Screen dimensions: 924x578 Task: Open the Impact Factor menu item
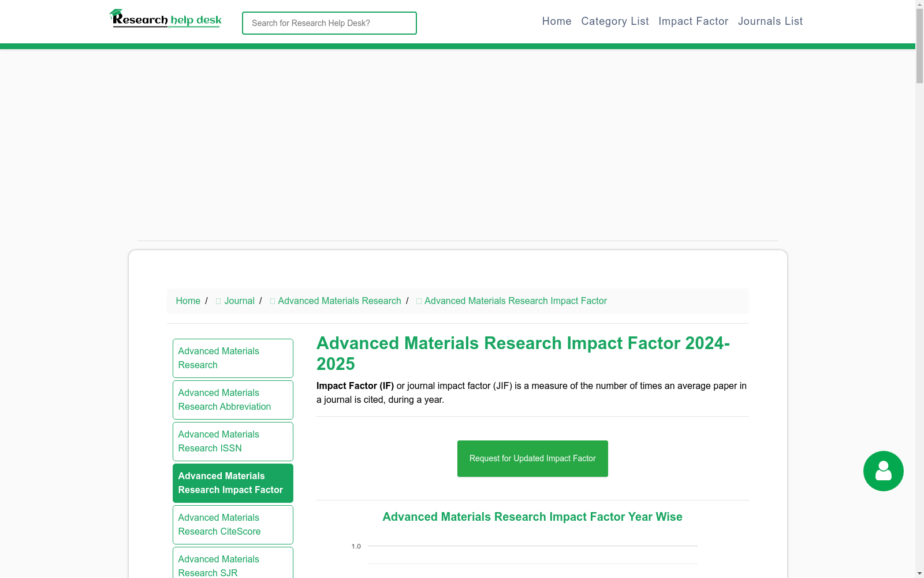[x=694, y=21]
